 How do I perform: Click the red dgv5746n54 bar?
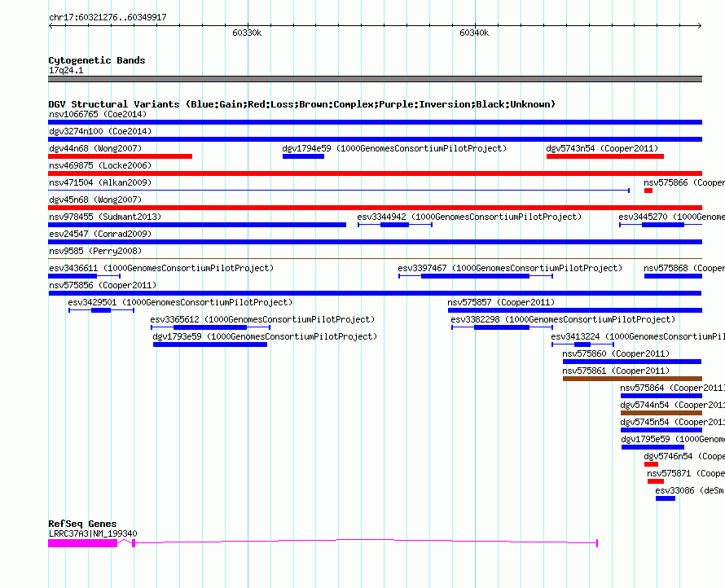tap(651, 464)
